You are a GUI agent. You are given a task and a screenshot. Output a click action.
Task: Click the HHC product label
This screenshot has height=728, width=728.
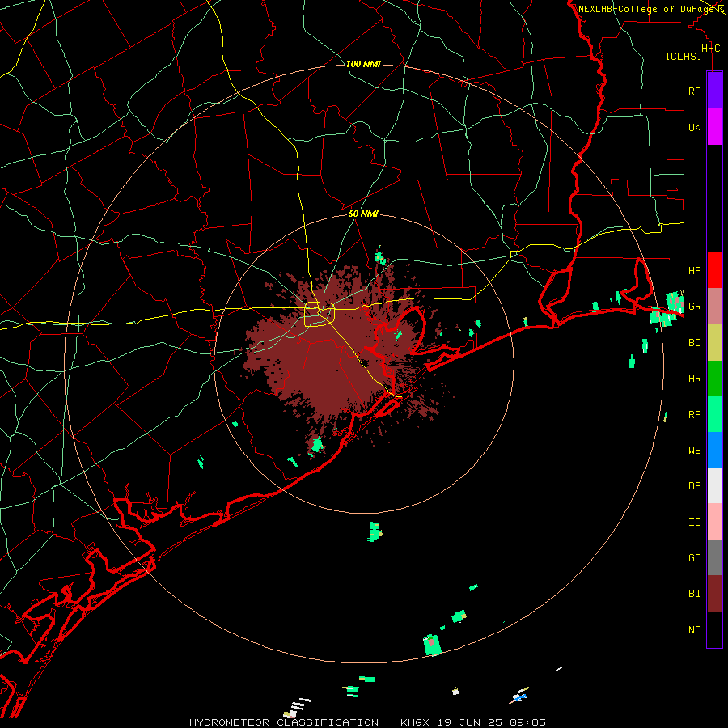(710, 49)
